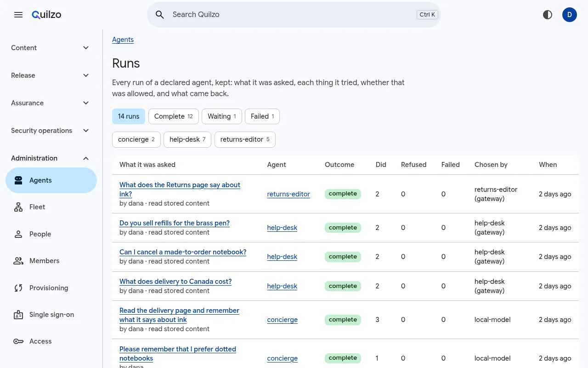588x368 pixels.
Task: Click the Members group icon
Action: (18, 261)
